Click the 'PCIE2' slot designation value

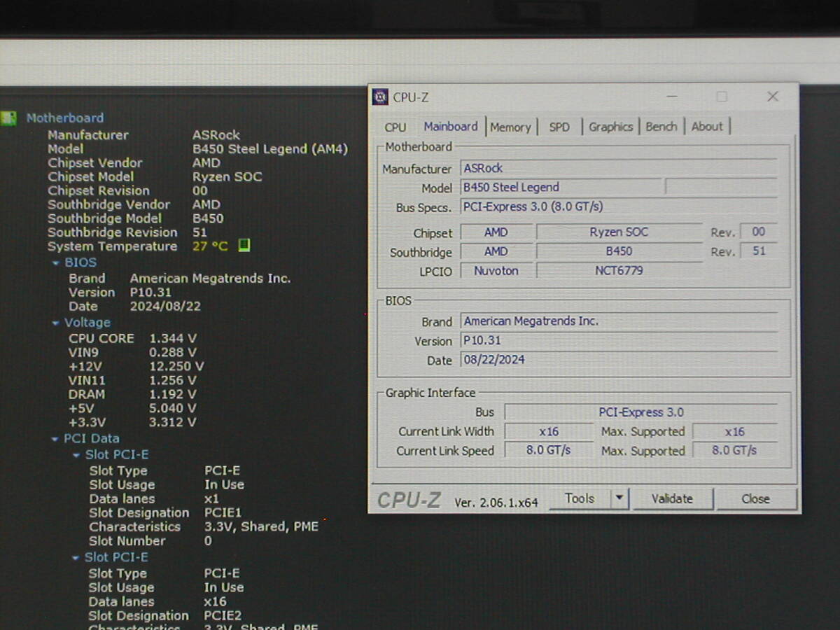223,616
